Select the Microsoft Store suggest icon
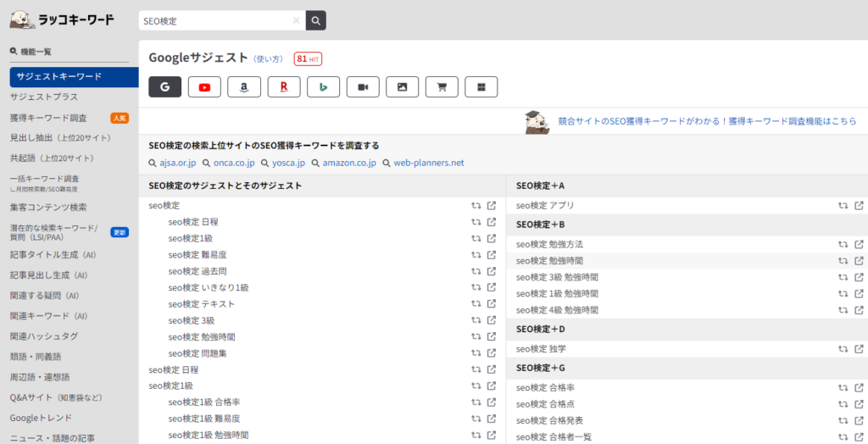This screenshot has width=868, height=444. click(x=481, y=86)
